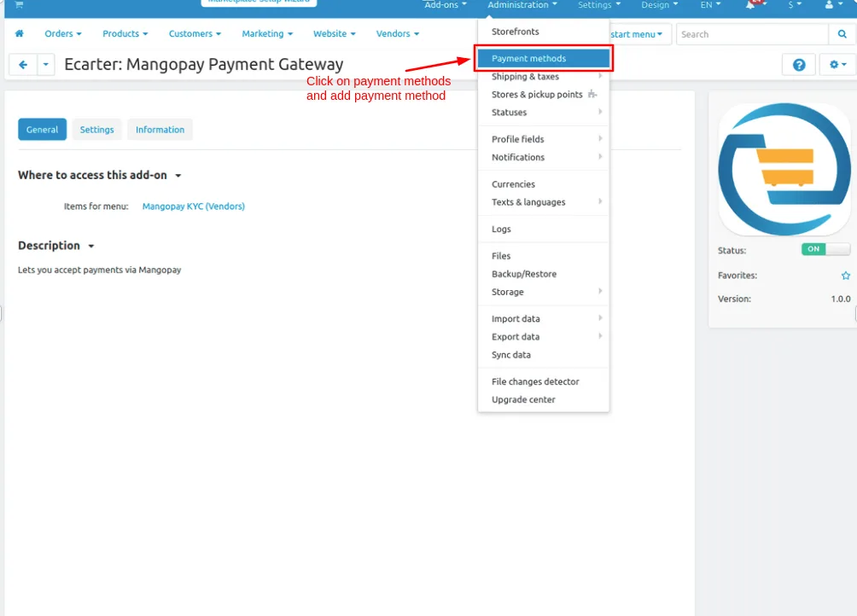This screenshot has width=857, height=616.
Task: Open the notifications bell icon
Action: click(752, 5)
